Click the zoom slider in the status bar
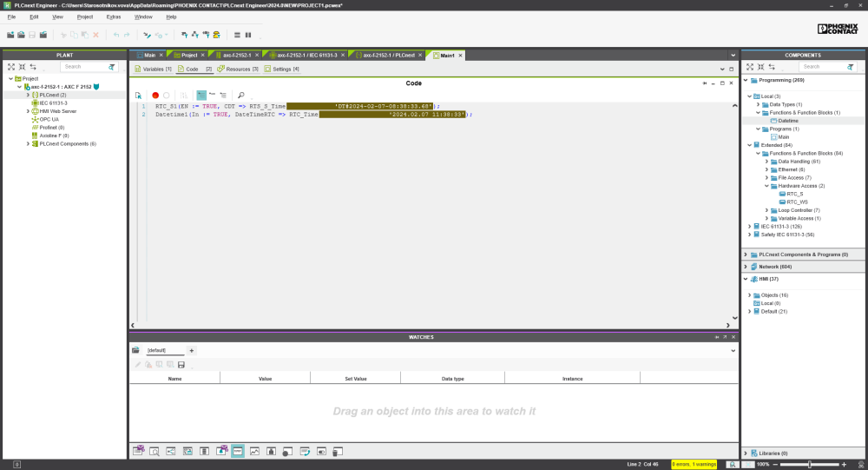The height and width of the screenshot is (470, 868). [809, 464]
